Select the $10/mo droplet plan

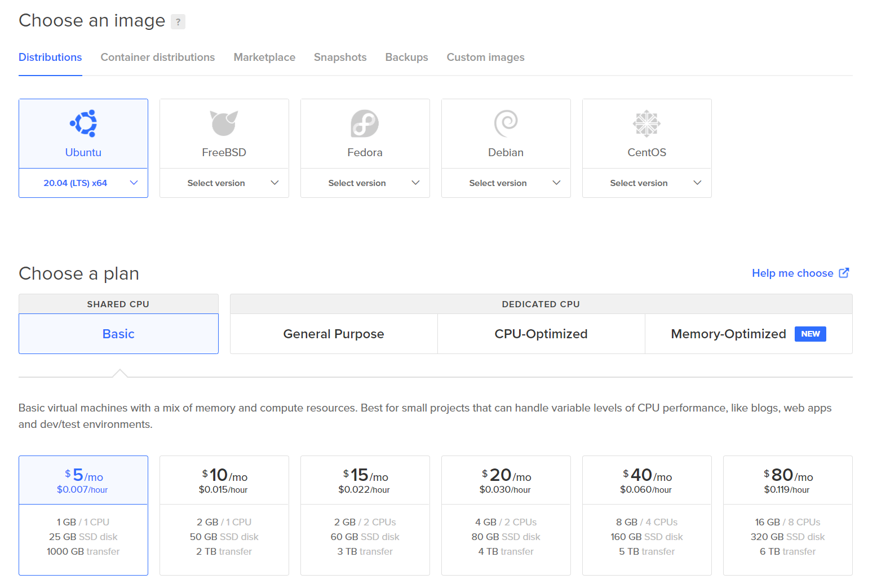pos(224,515)
